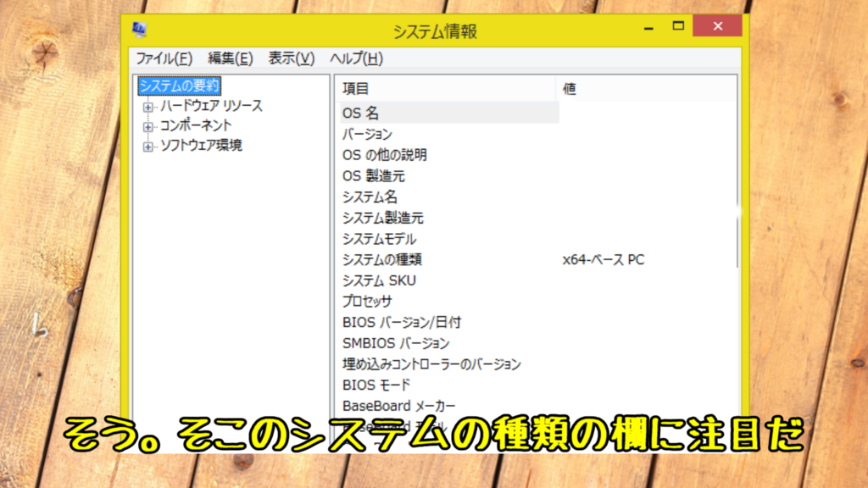Expand the ハードウェア リソース node
Screen dimensions: 868x488
tap(147, 107)
